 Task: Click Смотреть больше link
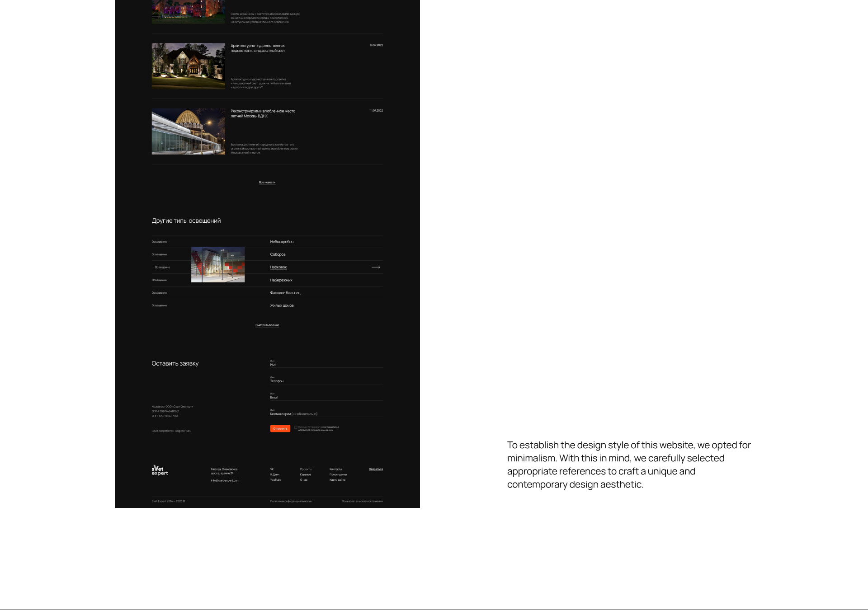(x=267, y=325)
